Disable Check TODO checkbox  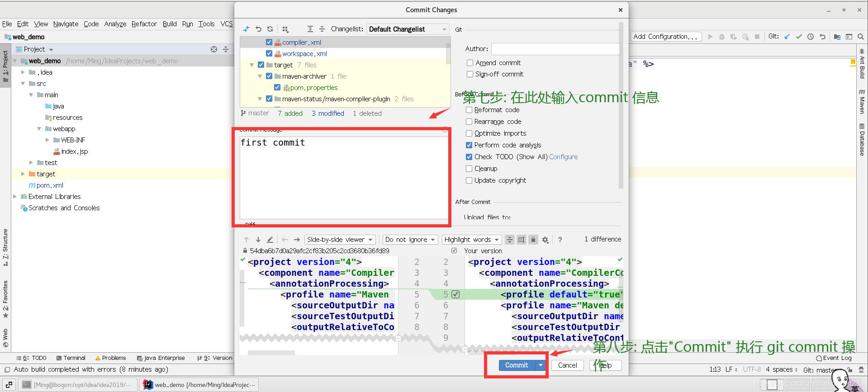[469, 157]
